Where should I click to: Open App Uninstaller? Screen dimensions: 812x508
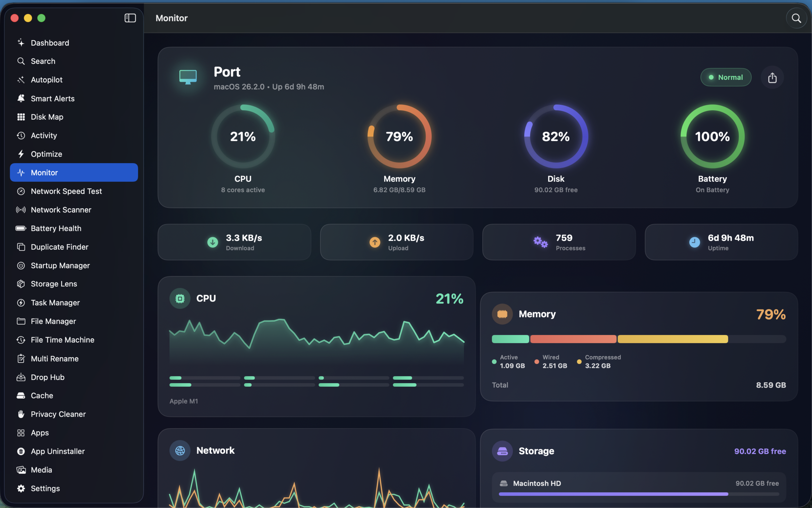point(74,451)
